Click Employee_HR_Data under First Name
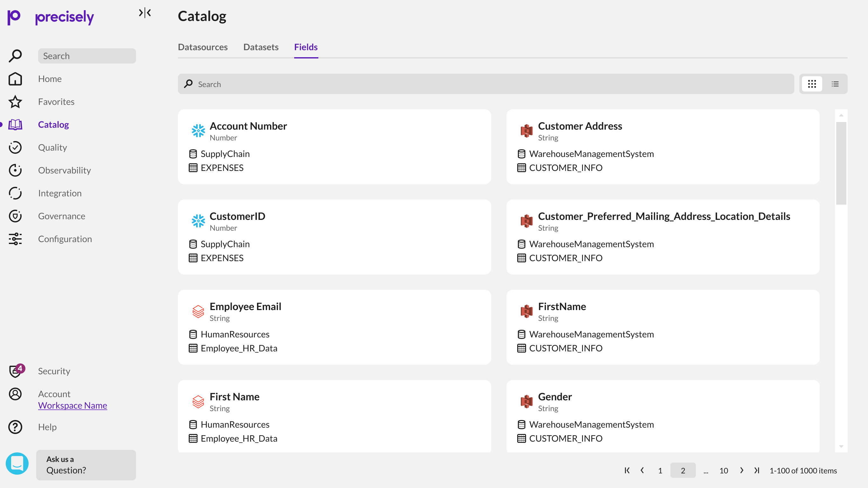The width and height of the screenshot is (868, 488). point(239,438)
